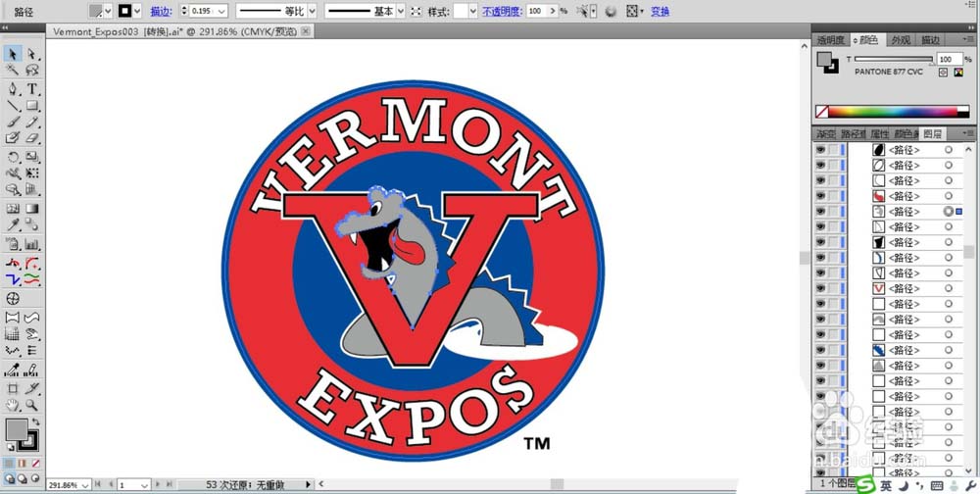Select the Type tool
The width and height of the screenshot is (980, 494).
32,89
